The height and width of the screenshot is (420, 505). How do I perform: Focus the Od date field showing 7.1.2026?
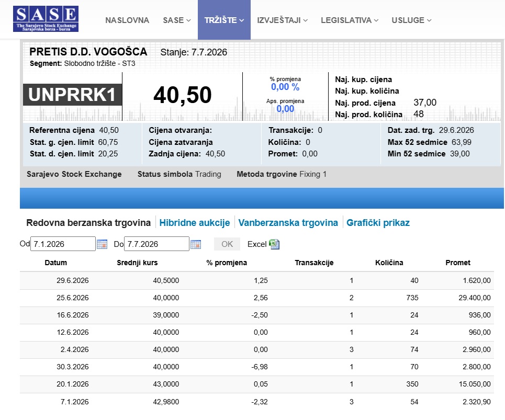click(x=63, y=244)
